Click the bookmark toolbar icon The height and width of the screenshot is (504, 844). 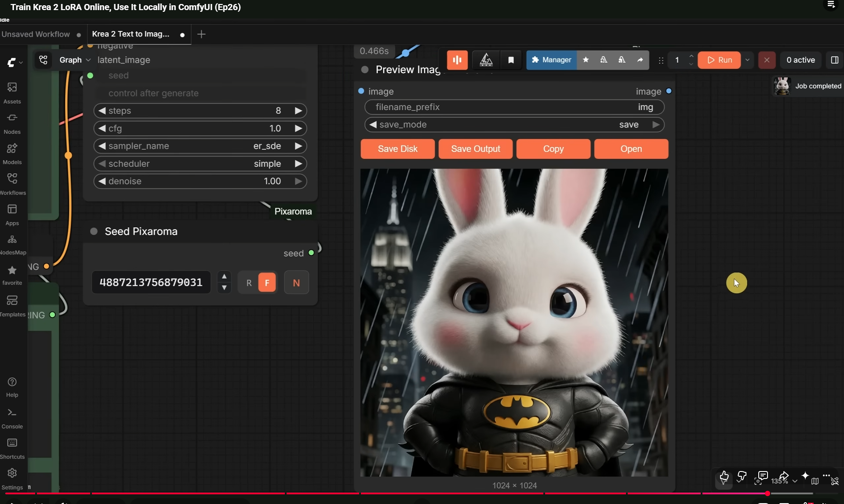511,60
